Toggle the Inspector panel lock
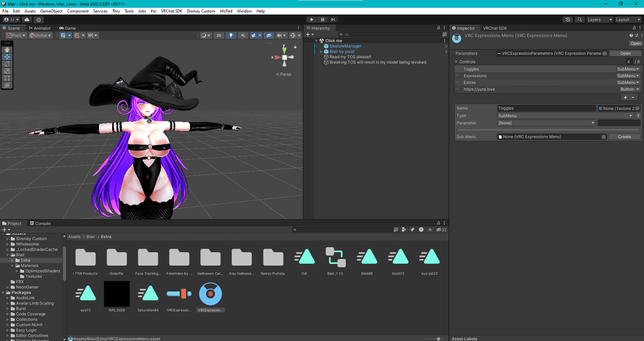 [x=634, y=28]
